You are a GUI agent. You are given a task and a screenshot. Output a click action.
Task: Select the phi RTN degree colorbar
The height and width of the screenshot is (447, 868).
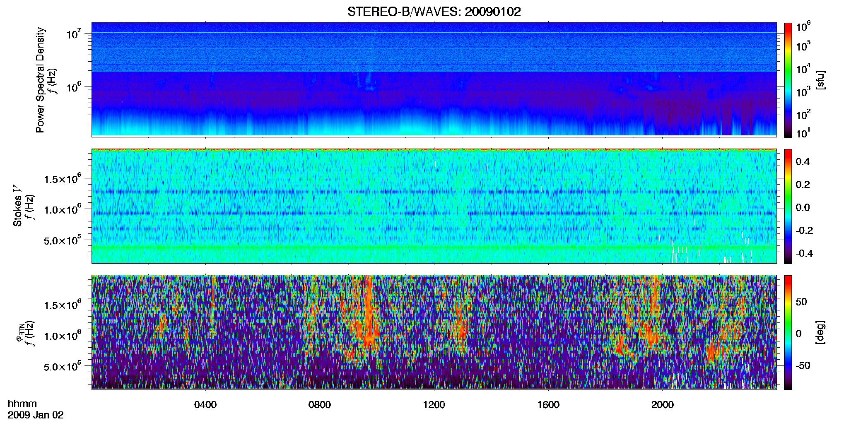pyautogui.click(x=788, y=332)
